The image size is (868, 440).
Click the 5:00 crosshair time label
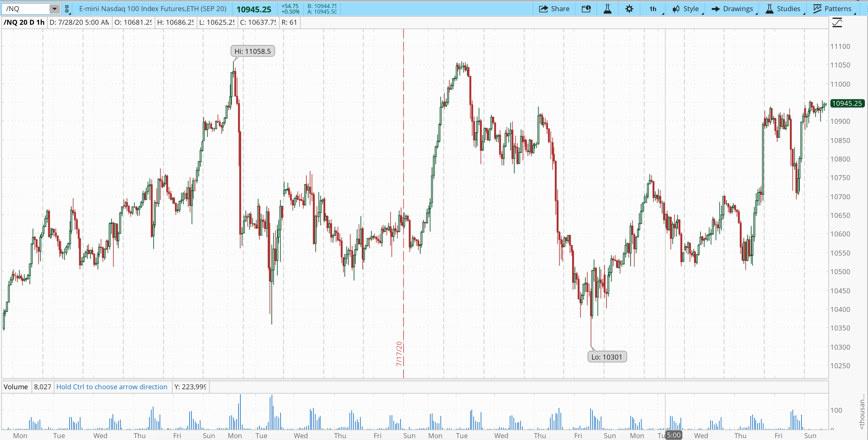click(674, 435)
